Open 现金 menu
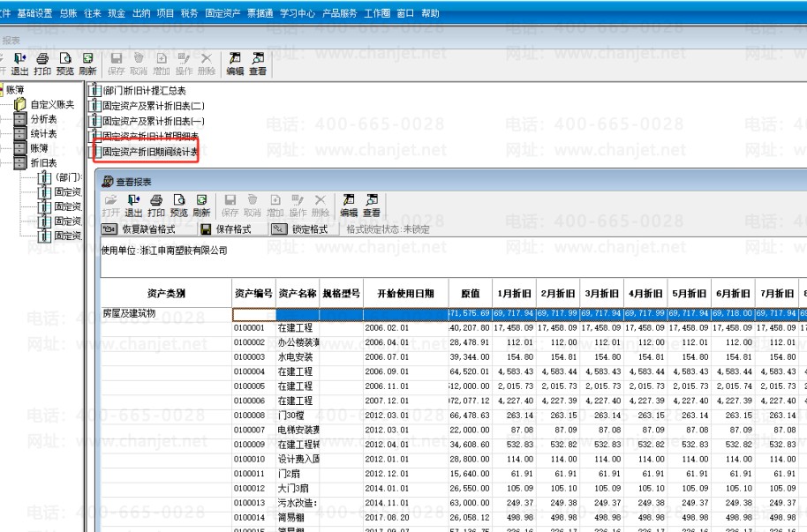Screen dimensions: 807x532 [117, 13]
